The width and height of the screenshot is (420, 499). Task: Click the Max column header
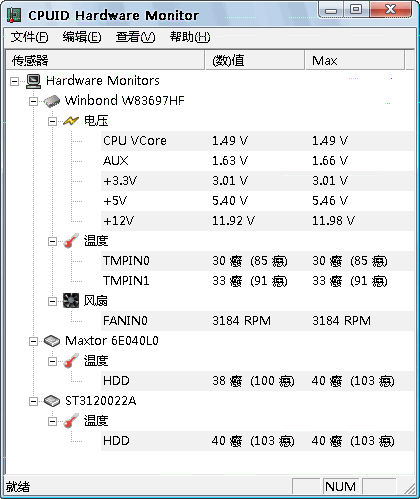[x=355, y=60]
